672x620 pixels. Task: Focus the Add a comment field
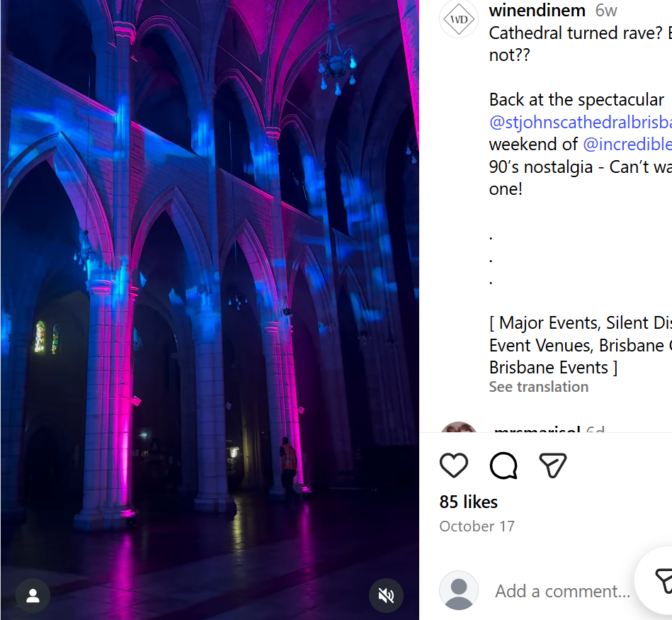coord(562,591)
